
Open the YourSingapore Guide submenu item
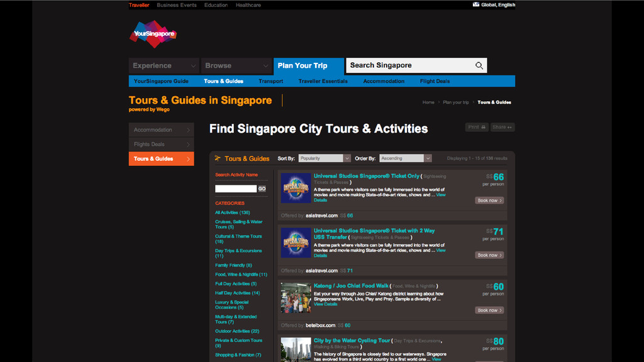point(161,81)
